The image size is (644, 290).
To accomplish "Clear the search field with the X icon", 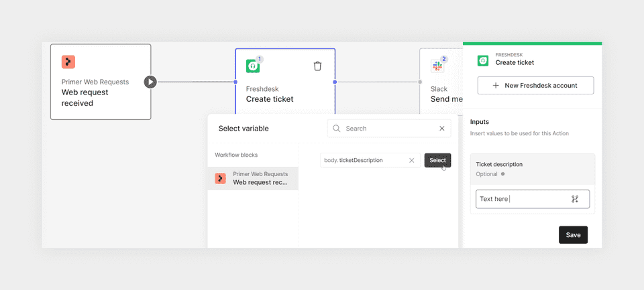I will [x=442, y=129].
